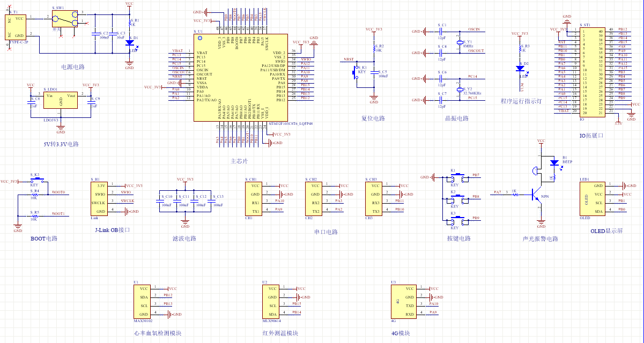This screenshot has height=343, width=644.
Task: Click the BOOT电路 title label
Action: [x=44, y=238]
